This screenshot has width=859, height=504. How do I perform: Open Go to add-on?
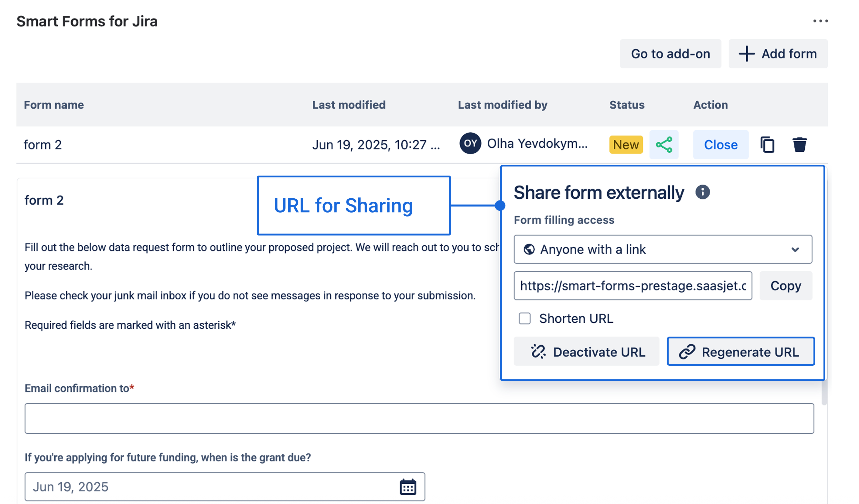tap(670, 54)
